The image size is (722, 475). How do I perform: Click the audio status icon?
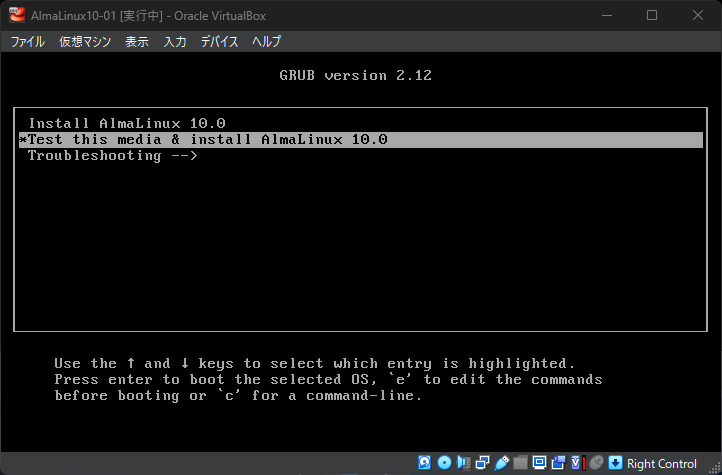click(x=464, y=463)
